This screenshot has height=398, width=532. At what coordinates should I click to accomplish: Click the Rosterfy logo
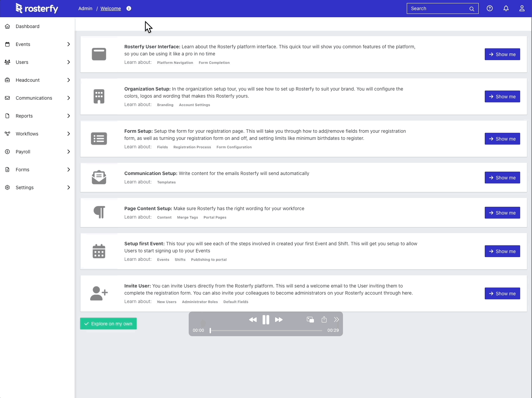click(x=37, y=8)
